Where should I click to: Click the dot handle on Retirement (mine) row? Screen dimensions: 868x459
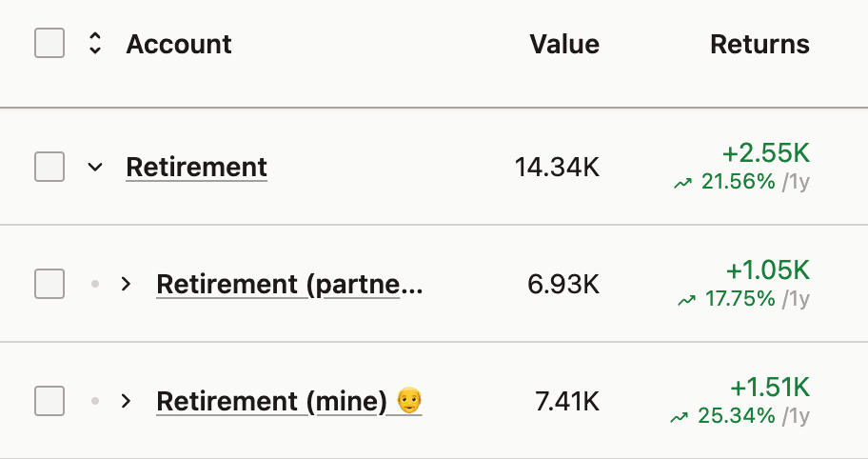pyautogui.click(x=94, y=401)
